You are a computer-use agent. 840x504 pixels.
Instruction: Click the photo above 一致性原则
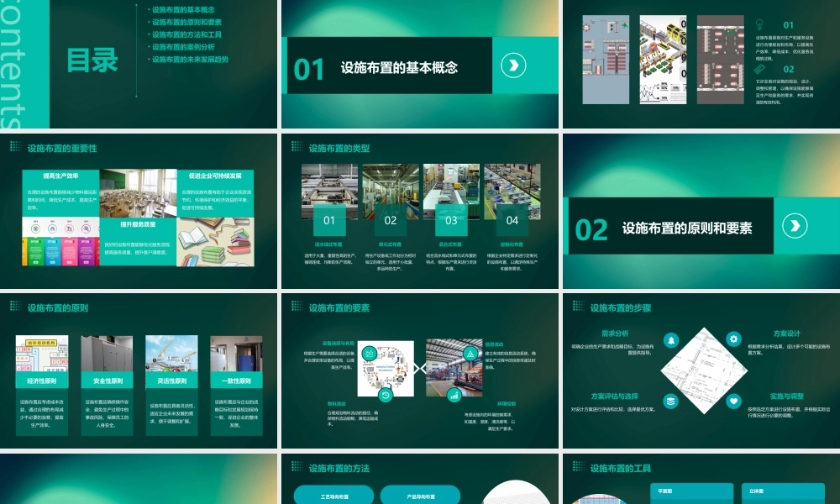(236, 354)
